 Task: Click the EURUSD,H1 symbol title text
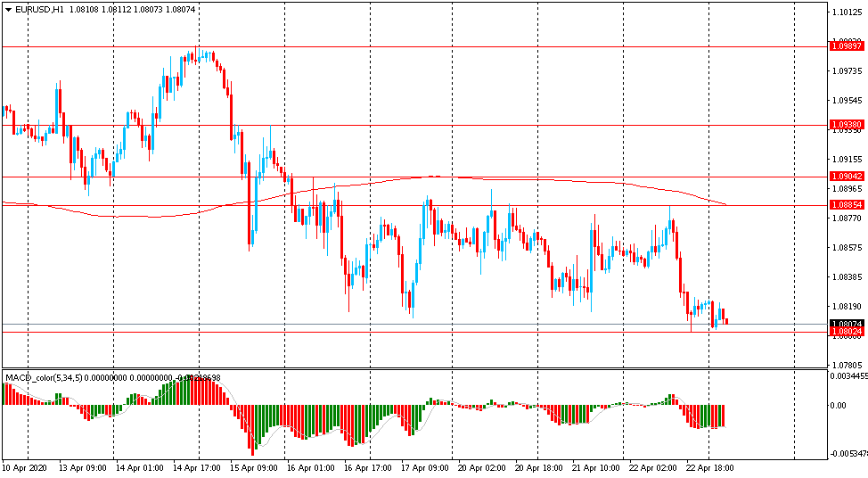[x=38, y=10]
